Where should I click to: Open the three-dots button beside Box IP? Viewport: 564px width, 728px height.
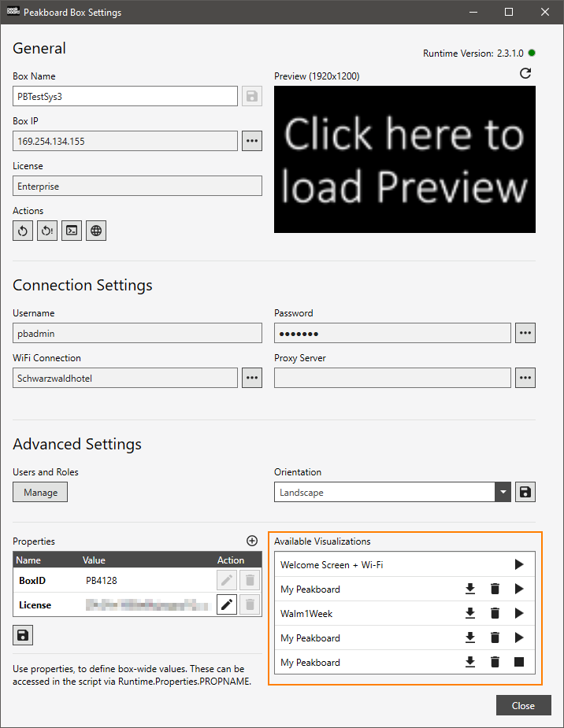pyautogui.click(x=252, y=141)
